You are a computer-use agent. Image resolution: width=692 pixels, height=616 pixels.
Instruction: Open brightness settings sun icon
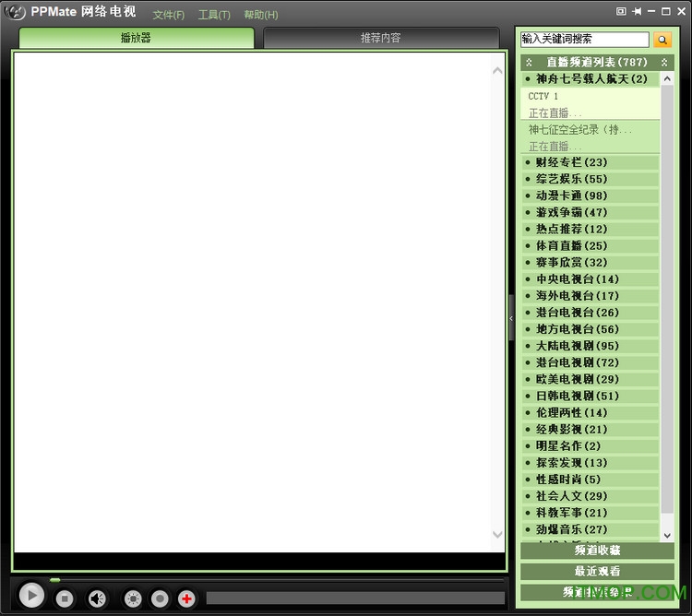(x=133, y=598)
